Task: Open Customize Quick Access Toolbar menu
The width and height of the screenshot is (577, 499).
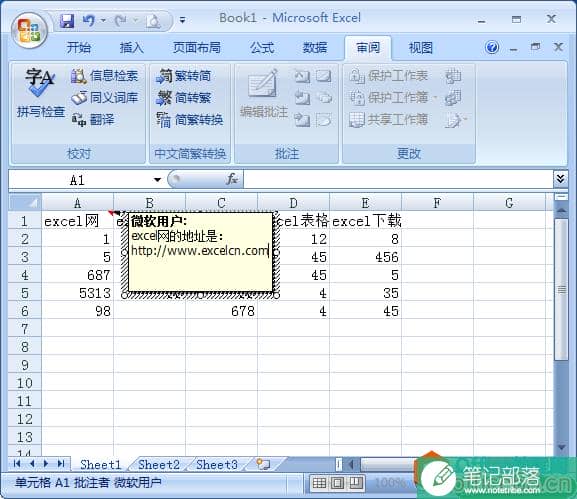Action: point(182,20)
